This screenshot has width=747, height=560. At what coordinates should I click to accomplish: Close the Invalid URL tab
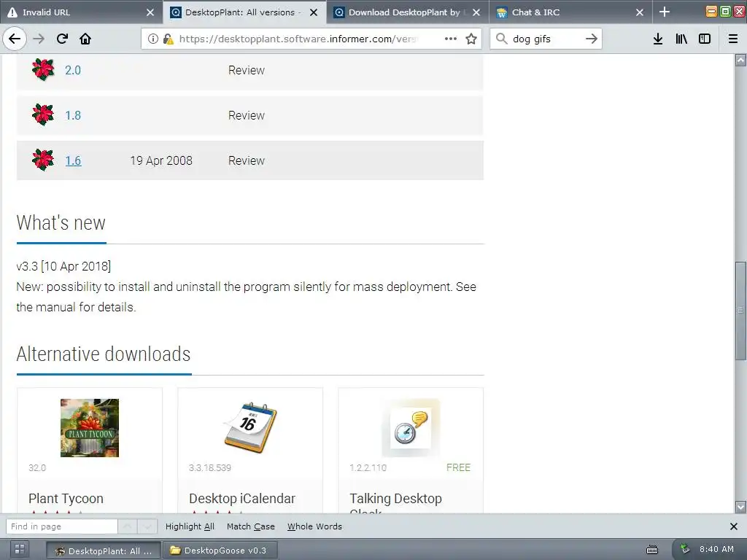click(150, 12)
